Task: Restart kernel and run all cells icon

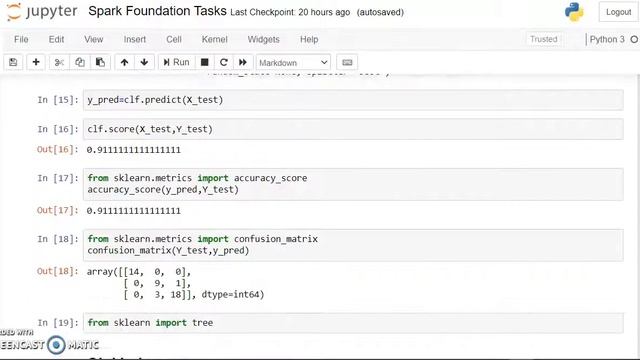Action: pos(243,62)
